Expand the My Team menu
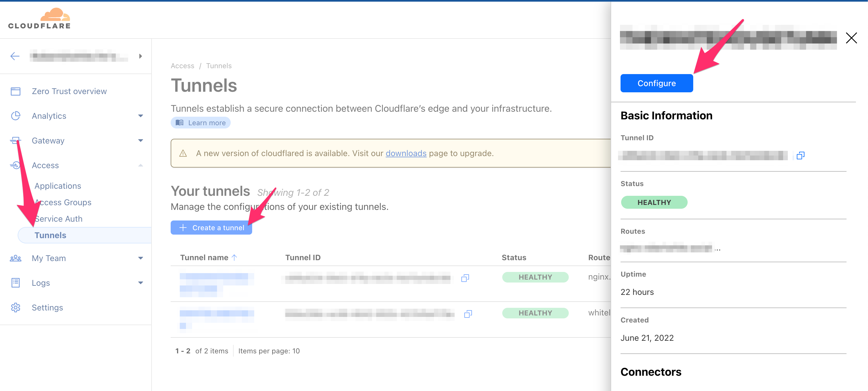Viewport: 868px width, 391px height. 141,258
